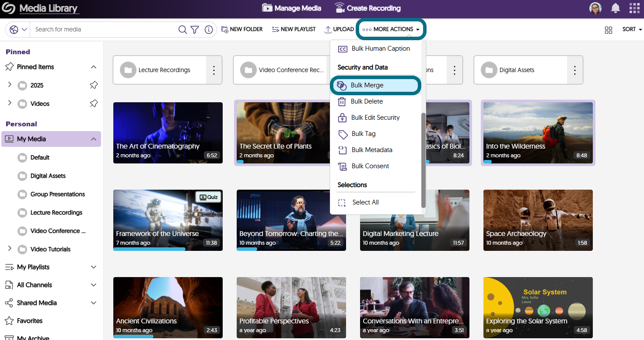Choose Bulk Edit Security option
This screenshot has width=644, height=340.
[x=375, y=118]
